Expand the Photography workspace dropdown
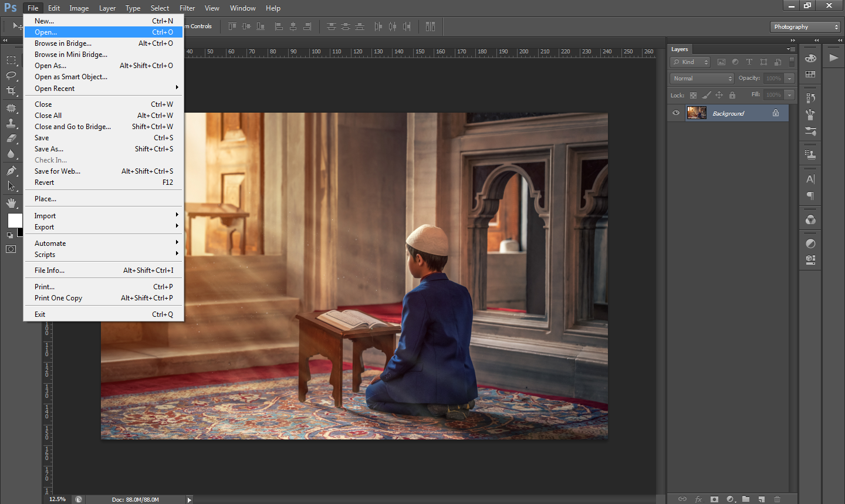The width and height of the screenshot is (845, 504). 805,27
